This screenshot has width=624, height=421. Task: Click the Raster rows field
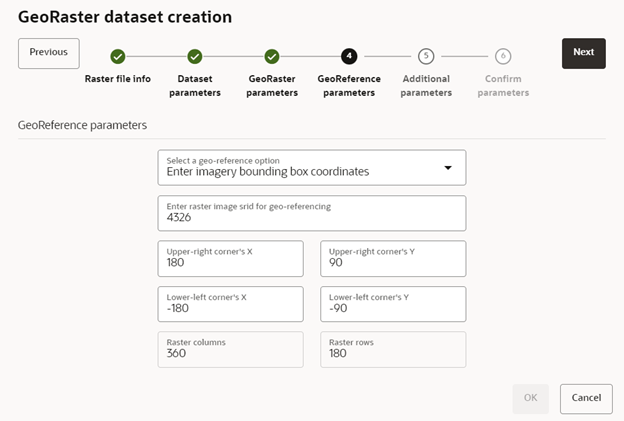pyautogui.click(x=393, y=349)
